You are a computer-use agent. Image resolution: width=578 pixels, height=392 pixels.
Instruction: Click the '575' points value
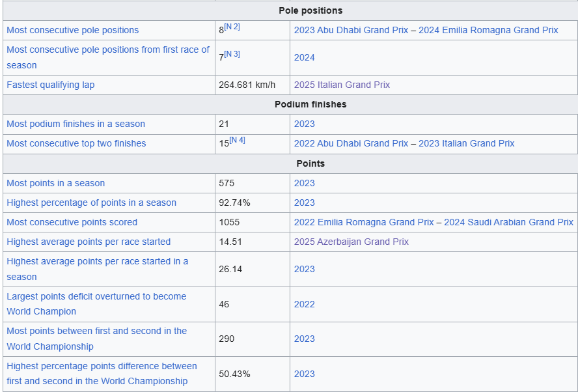pyautogui.click(x=227, y=183)
